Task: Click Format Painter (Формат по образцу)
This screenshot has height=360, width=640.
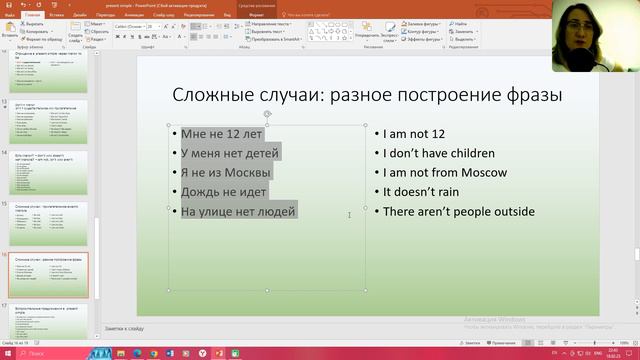Action: [41, 39]
